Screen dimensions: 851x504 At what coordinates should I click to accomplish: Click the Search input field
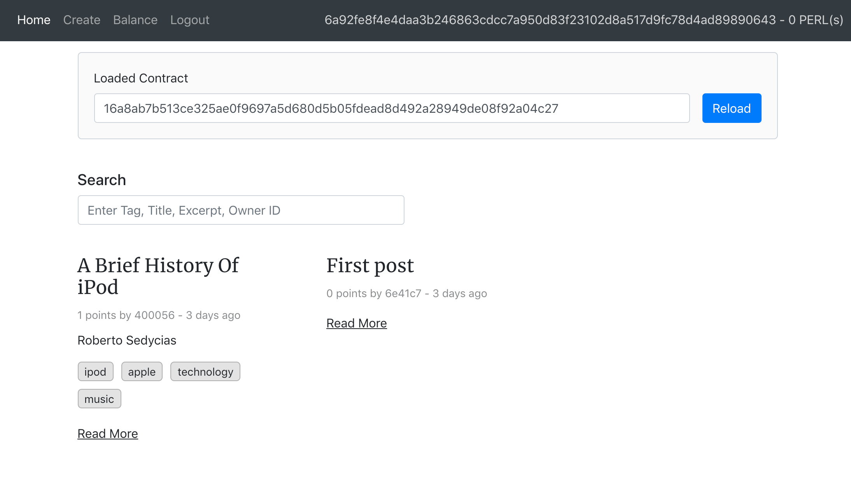241,210
